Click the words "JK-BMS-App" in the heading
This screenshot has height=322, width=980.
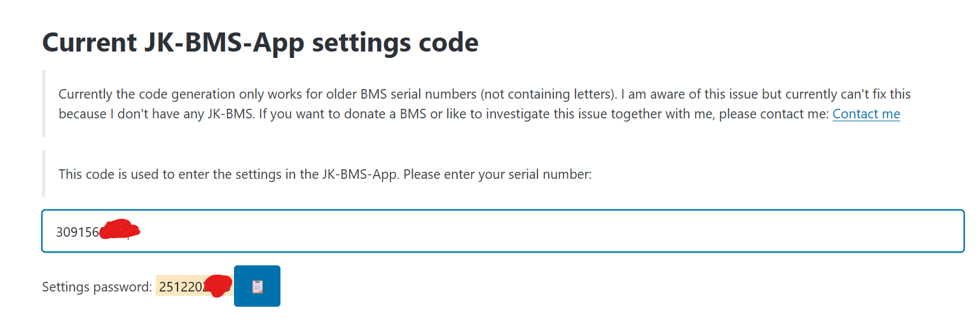219,43
